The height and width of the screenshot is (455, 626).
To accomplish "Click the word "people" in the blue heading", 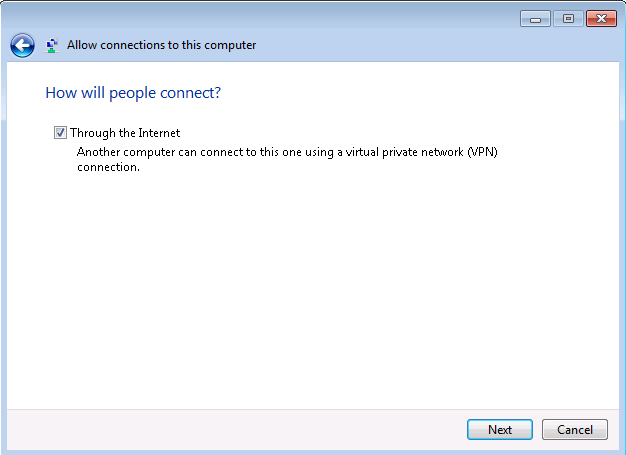I will [129, 93].
